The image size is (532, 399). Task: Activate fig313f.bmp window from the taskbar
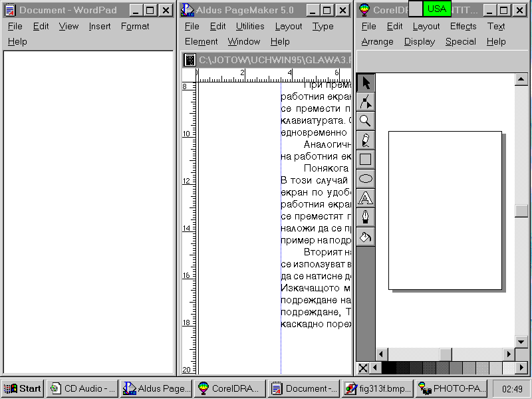coord(378,388)
